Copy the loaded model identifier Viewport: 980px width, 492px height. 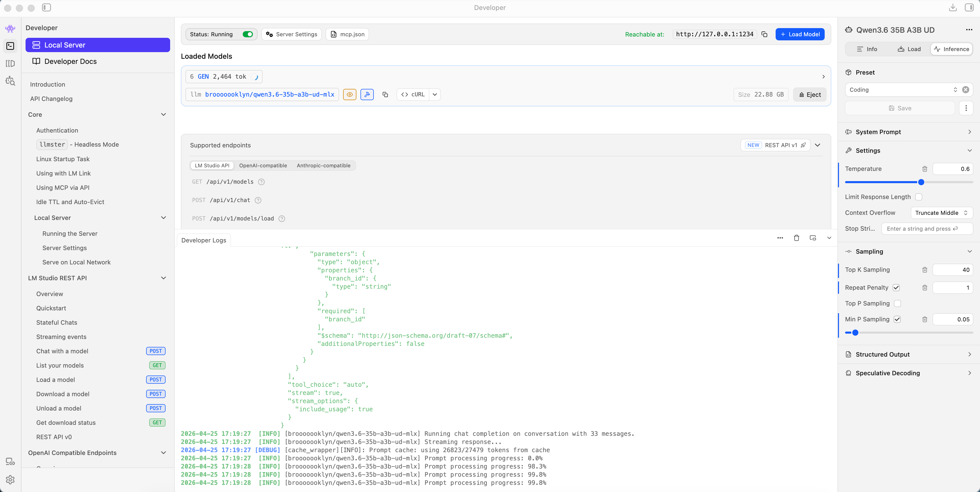point(385,94)
